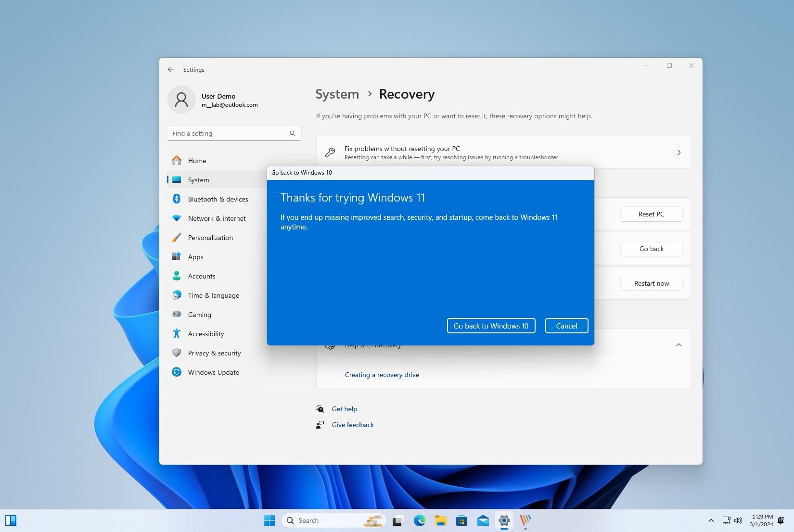This screenshot has height=532, width=794.
Task: Click the Windows Start button
Action: (x=269, y=520)
